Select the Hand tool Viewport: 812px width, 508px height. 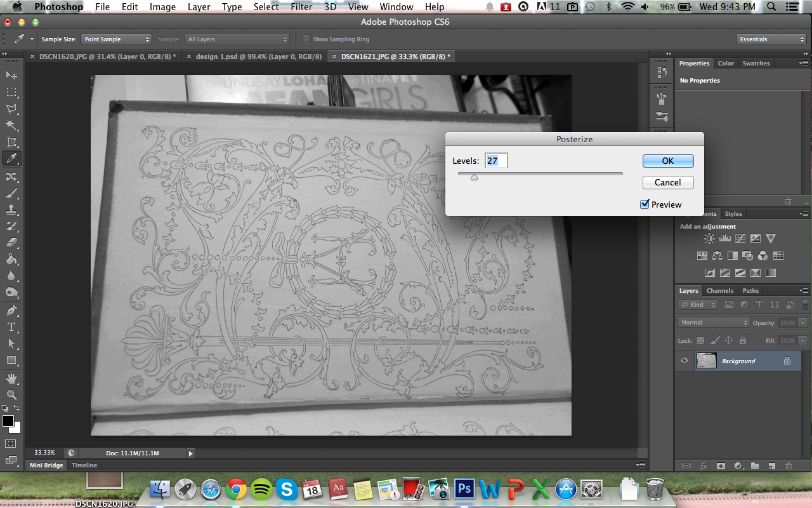(11, 378)
